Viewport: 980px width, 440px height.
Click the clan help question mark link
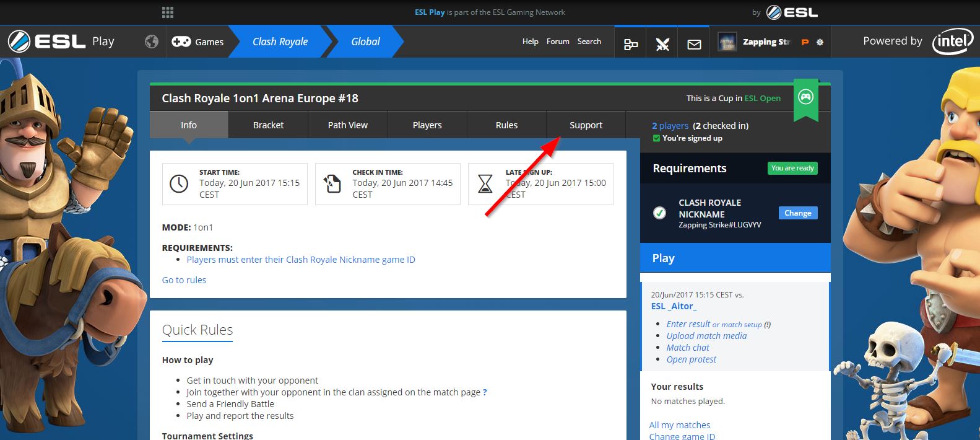pyautogui.click(x=485, y=392)
